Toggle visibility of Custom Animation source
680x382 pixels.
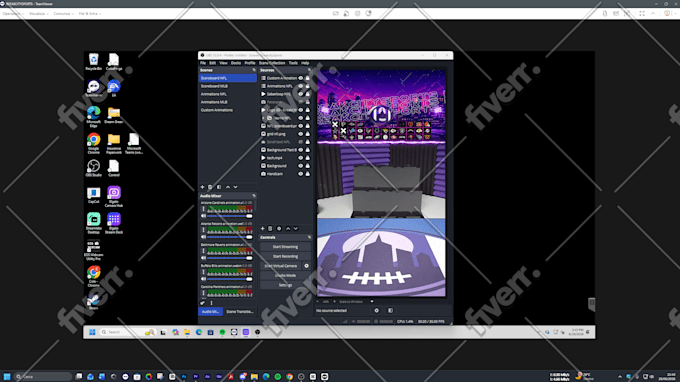tap(301, 78)
